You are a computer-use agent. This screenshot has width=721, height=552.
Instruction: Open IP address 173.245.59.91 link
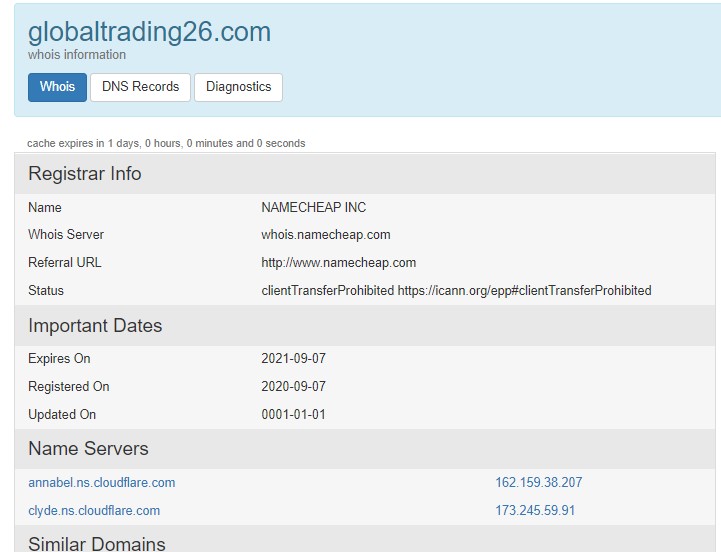535,511
